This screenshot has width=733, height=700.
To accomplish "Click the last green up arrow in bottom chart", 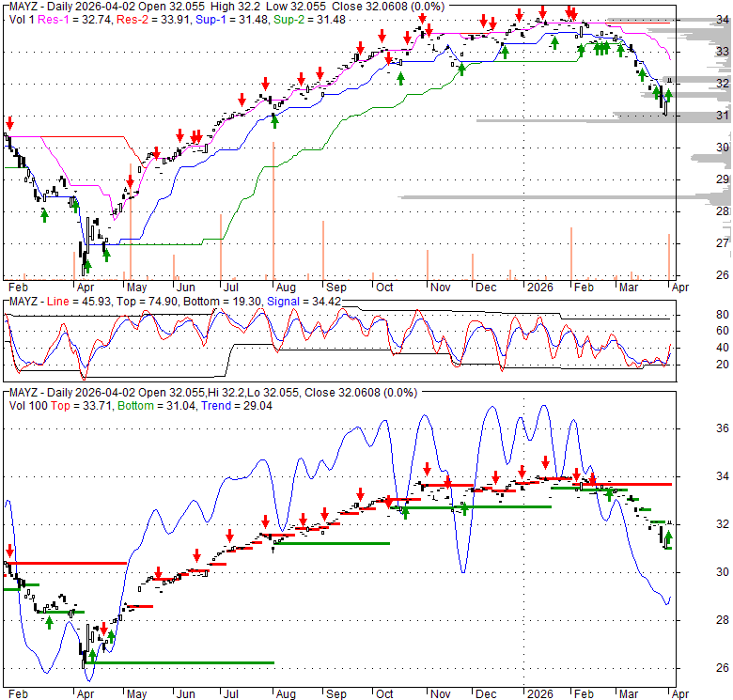I will click(x=668, y=538).
